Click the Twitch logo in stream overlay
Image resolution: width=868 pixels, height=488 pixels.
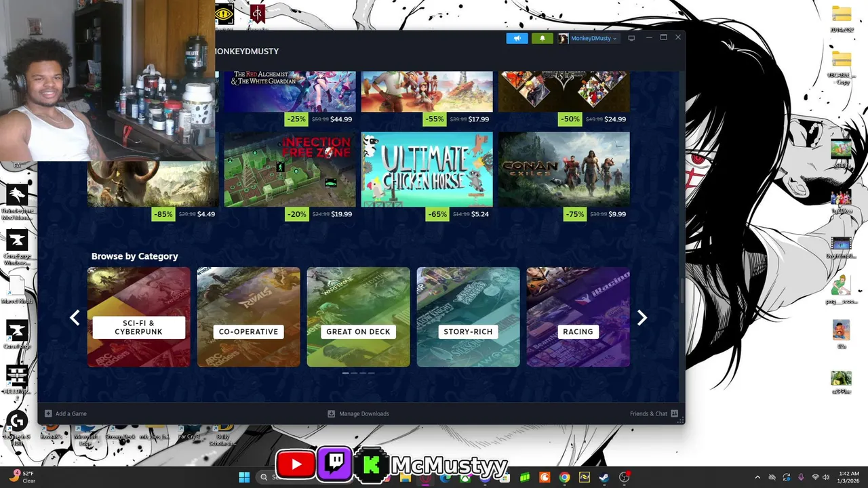tap(334, 463)
